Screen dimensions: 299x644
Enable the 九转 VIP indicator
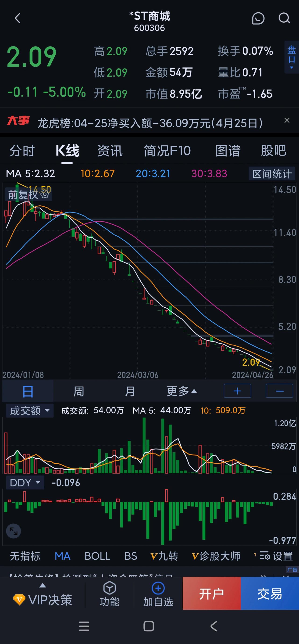(164, 556)
